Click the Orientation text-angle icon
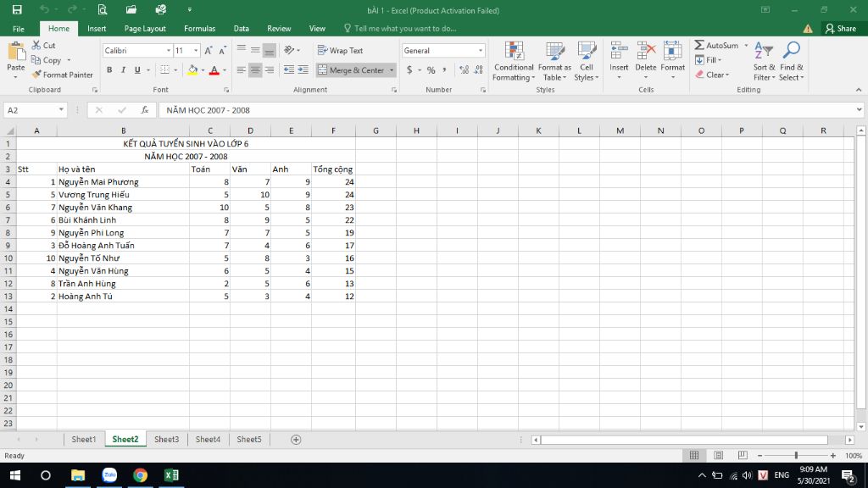 click(x=289, y=50)
